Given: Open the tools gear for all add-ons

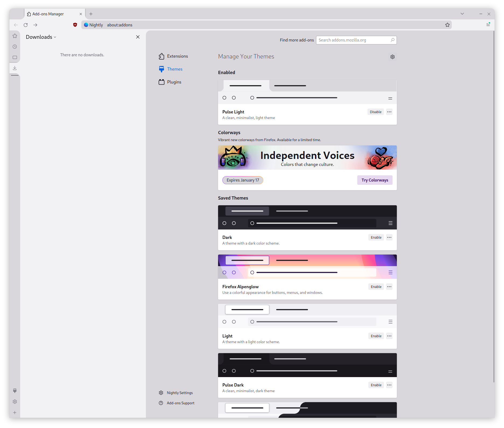Looking at the screenshot, I should click(393, 57).
